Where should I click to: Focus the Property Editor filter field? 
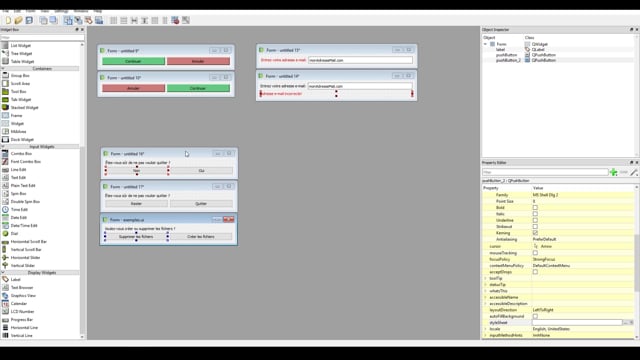pos(545,172)
